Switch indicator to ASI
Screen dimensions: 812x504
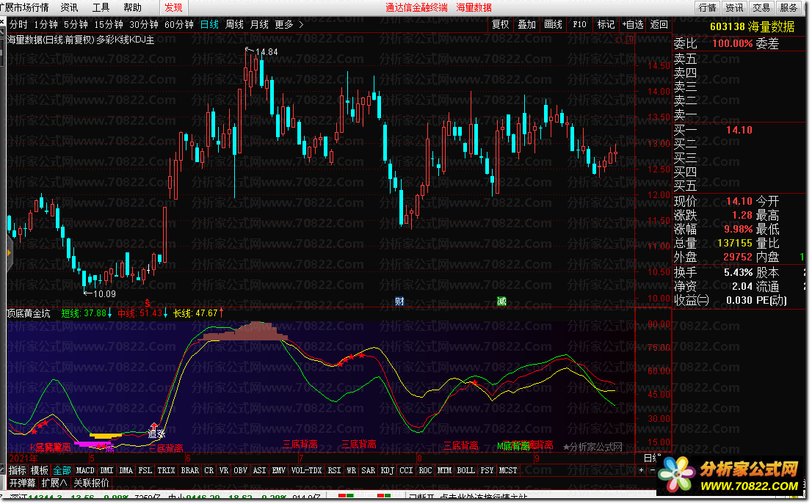[259, 470]
